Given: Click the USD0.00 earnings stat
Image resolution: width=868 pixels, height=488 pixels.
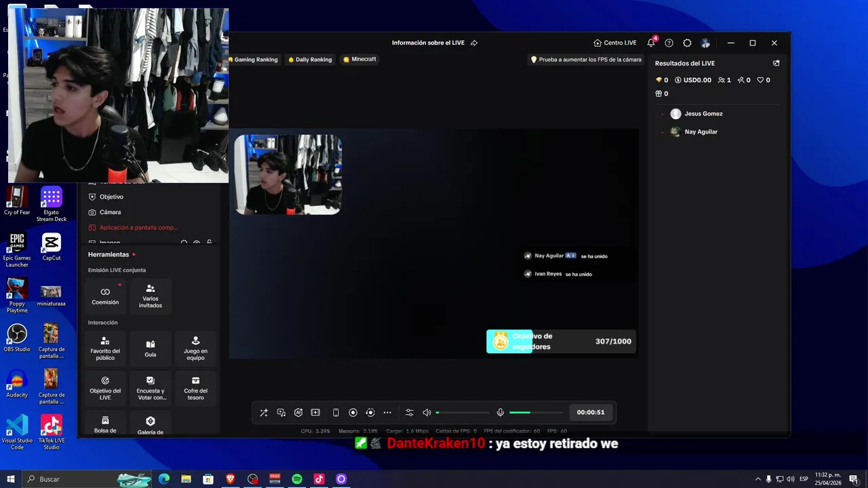Looking at the screenshot, I should coord(693,80).
